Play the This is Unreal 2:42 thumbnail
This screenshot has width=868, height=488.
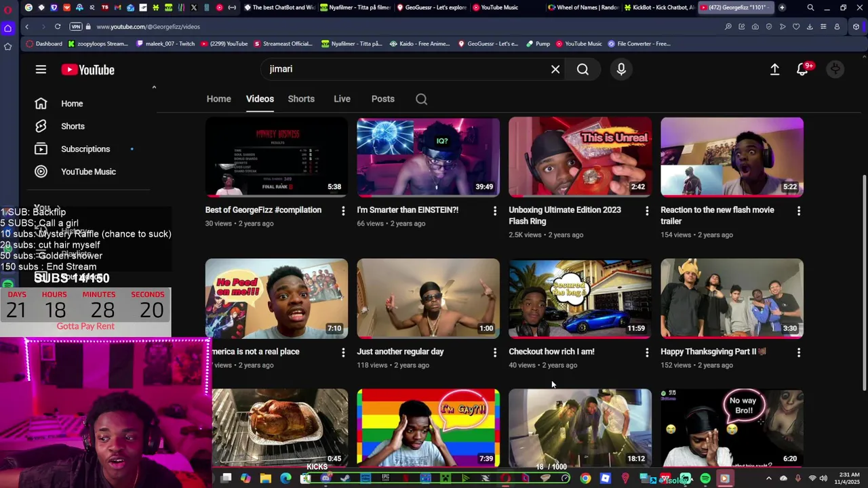(x=580, y=157)
